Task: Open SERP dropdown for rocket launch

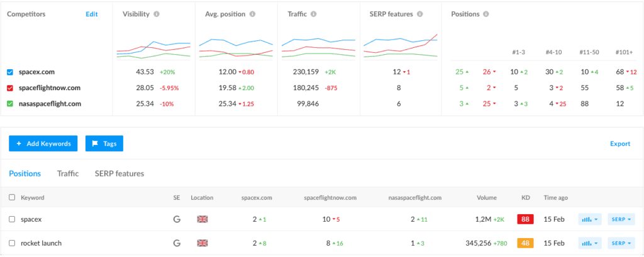Action: click(621, 243)
